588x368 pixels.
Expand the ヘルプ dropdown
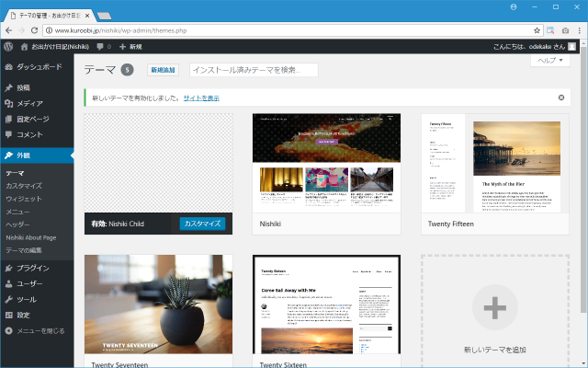[550, 61]
